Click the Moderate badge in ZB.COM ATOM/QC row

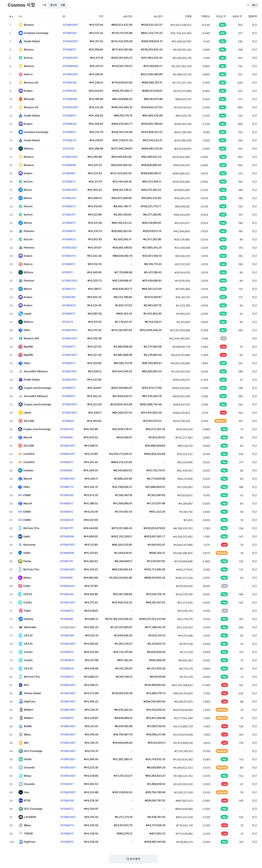pyautogui.click(x=221, y=421)
